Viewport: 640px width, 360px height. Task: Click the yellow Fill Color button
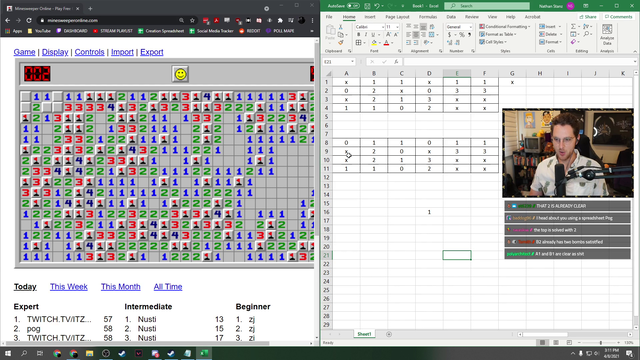click(x=374, y=42)
